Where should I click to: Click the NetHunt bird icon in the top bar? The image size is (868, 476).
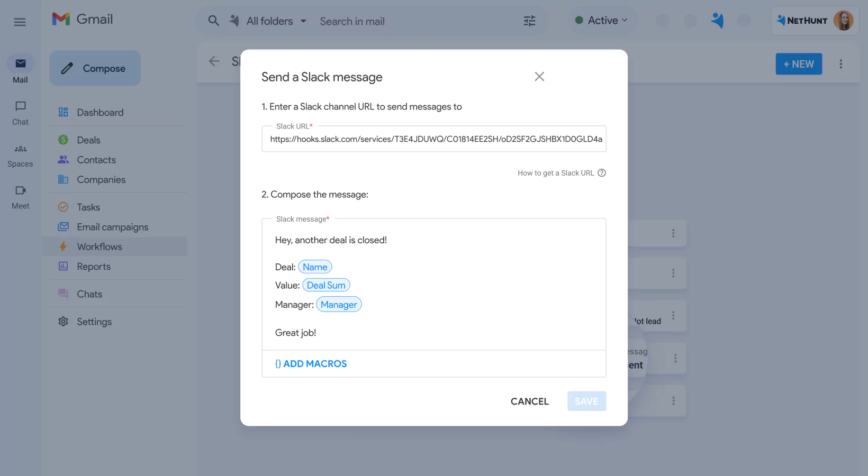pos(718,20)
